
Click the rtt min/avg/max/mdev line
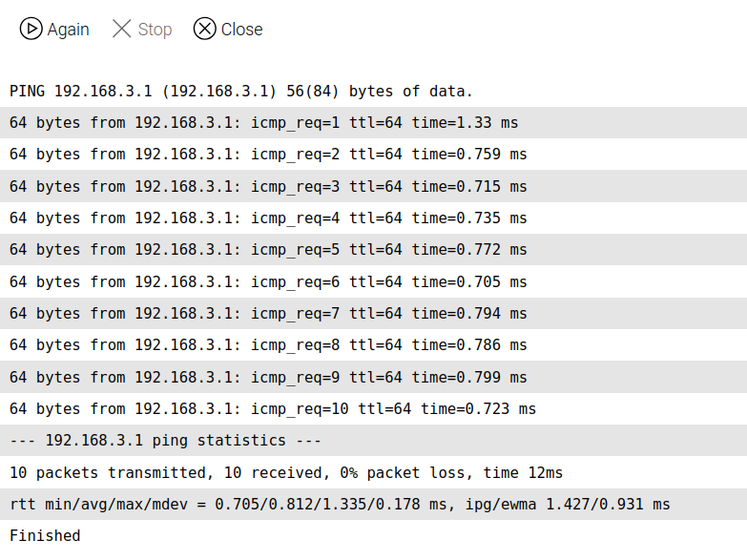pos(340,504)
